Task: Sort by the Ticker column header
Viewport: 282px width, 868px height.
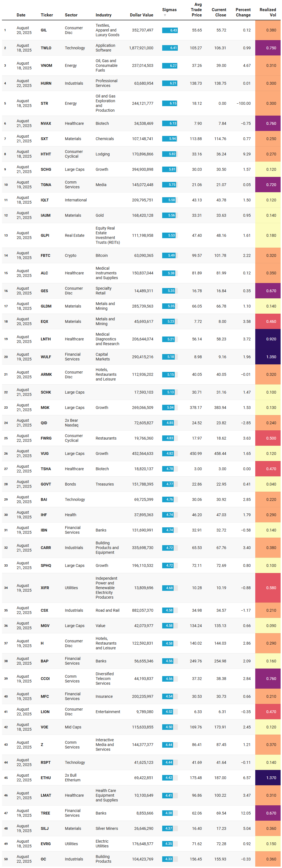Action: 47,15
